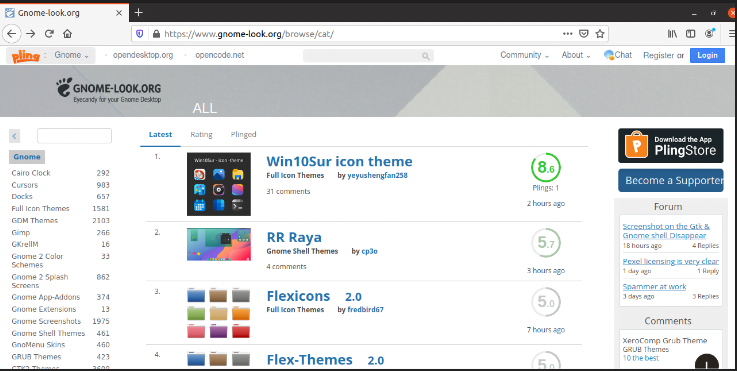Screen dimensions: 737x371
Task: Open GDM Themes category
Action: pos(35,221)
